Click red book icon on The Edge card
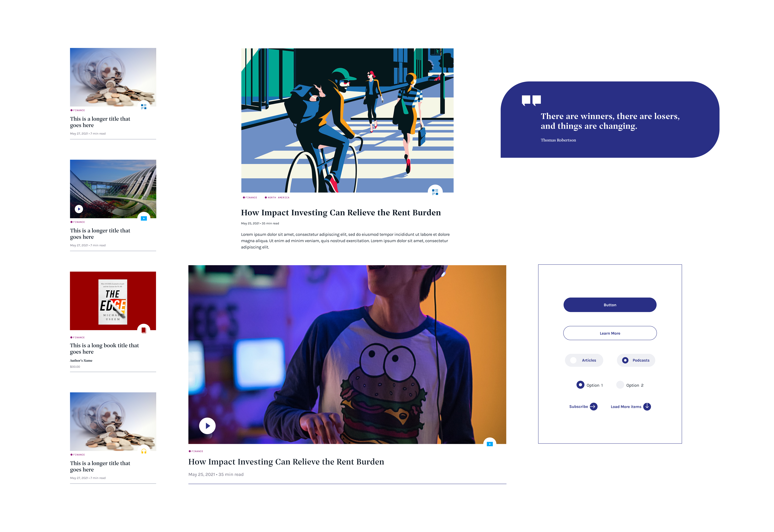Screen dimensions: 774x532 (x=144, y=330)
